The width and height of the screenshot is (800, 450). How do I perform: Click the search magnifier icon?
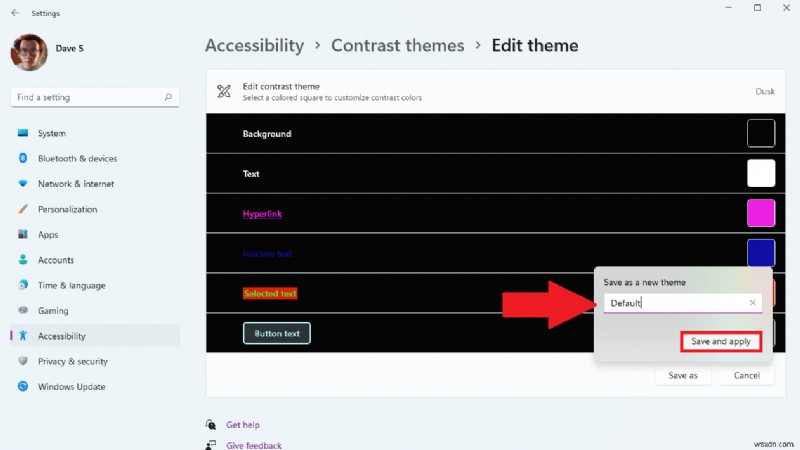pos(169,97)
